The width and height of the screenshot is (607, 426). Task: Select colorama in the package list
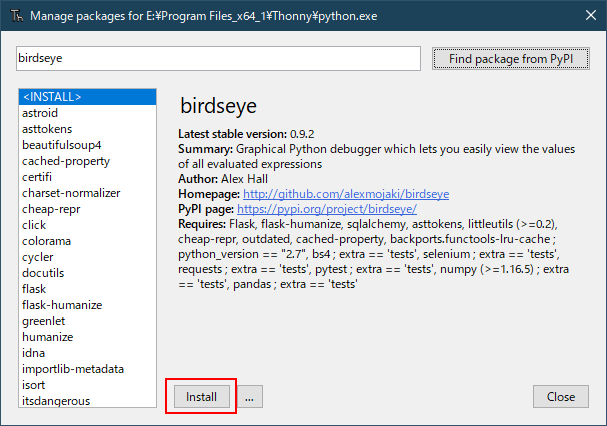tap(87, 241)
